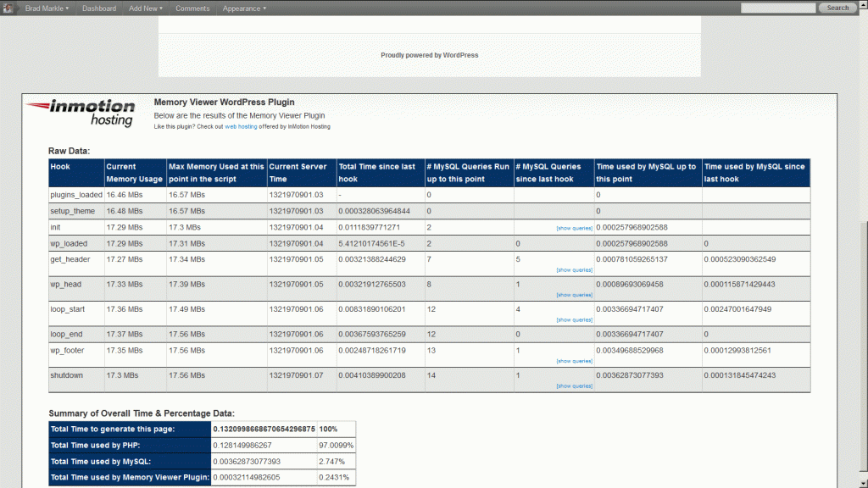The height and width of the screenshot is (488, 868).
Task: Click the InMotion Hosting logo
Action: [81, 113]
